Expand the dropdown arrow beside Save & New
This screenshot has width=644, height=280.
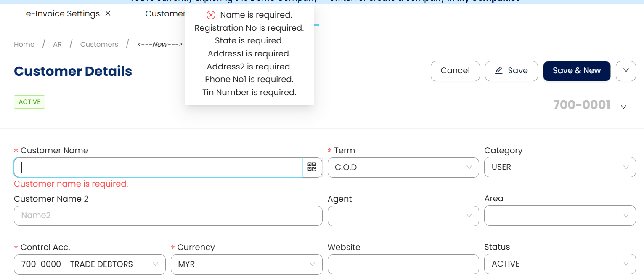tap(625, 71)
